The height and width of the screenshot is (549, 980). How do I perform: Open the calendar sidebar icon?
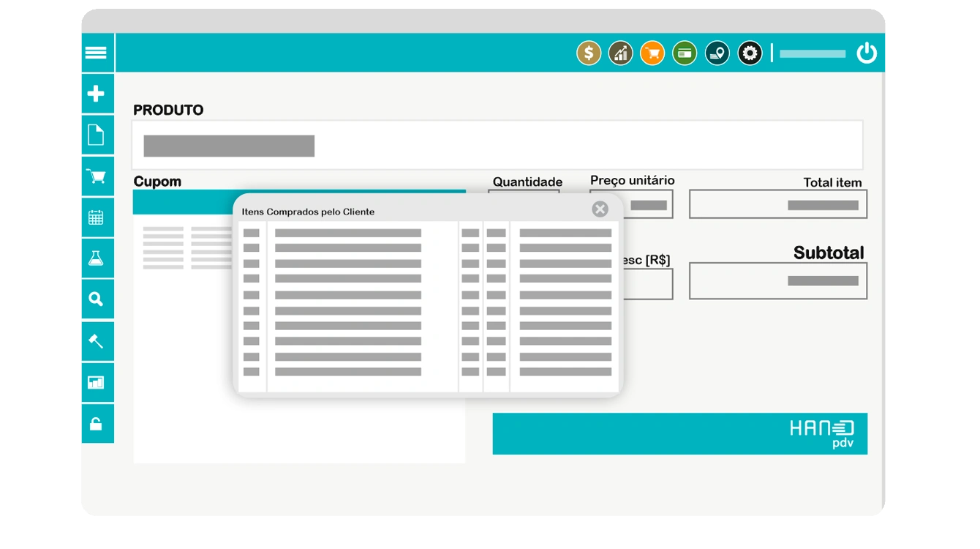96,217
